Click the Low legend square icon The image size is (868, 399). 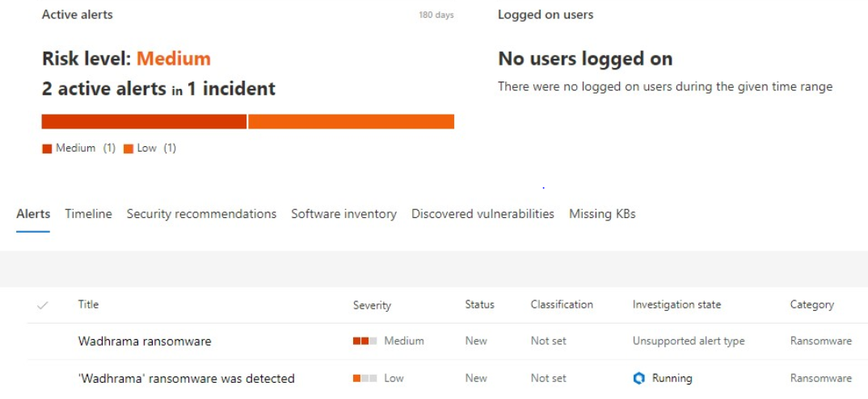[129, 149]
